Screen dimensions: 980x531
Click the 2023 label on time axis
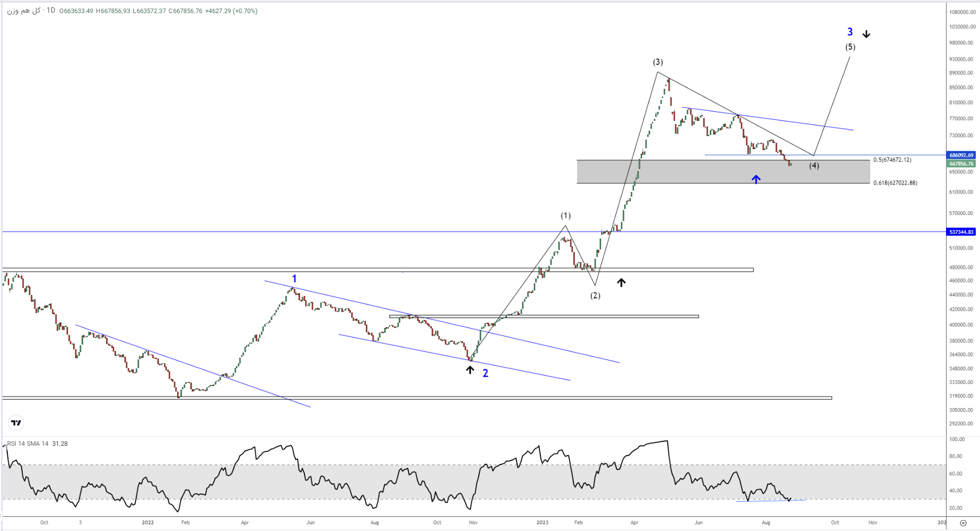tap(543, 523)
